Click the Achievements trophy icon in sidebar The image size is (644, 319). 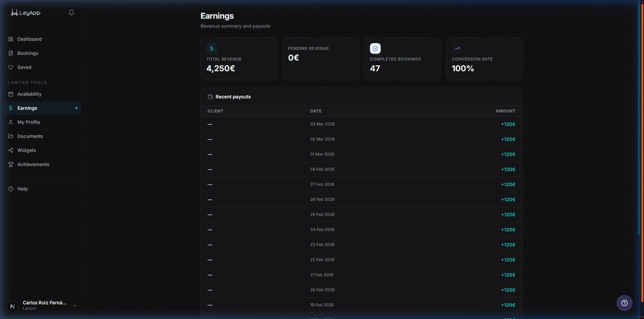coord(10,164)
